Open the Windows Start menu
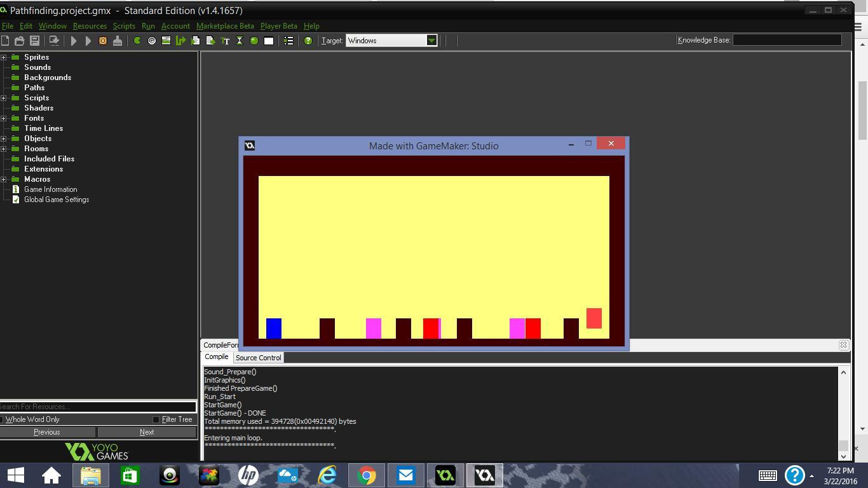Screen dimensions: 868x488 pyautogui.click(x=15, y=475)
